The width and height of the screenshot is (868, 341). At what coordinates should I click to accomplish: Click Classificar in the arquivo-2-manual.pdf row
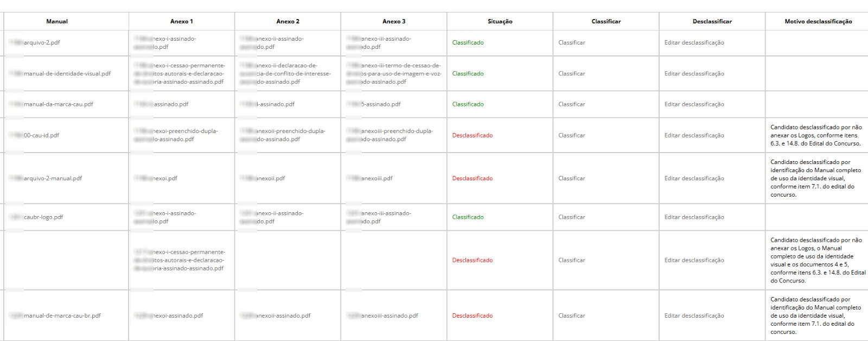[572, 178]
